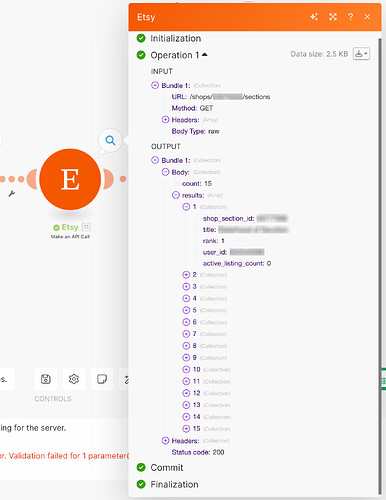Click the magnifier bubble above Etsy module

[110, 140]
